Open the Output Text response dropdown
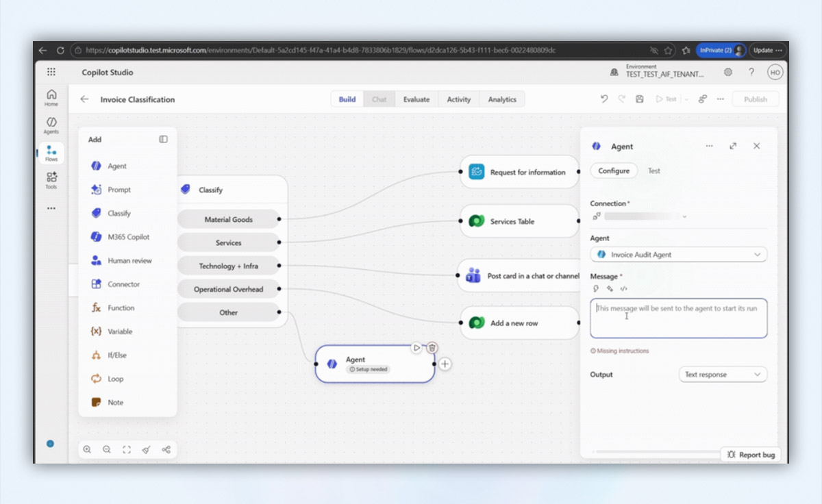Screen dimensions: 822x504 pyautogui.click(x=723, y=375)
